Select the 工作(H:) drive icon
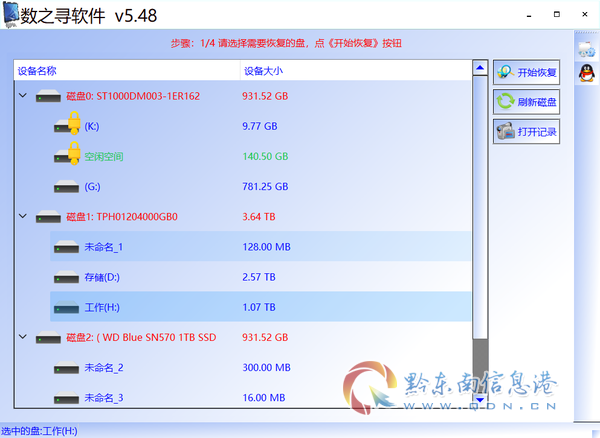The width and height of the screenshot is (600, 438). click(x=66, y=307)
